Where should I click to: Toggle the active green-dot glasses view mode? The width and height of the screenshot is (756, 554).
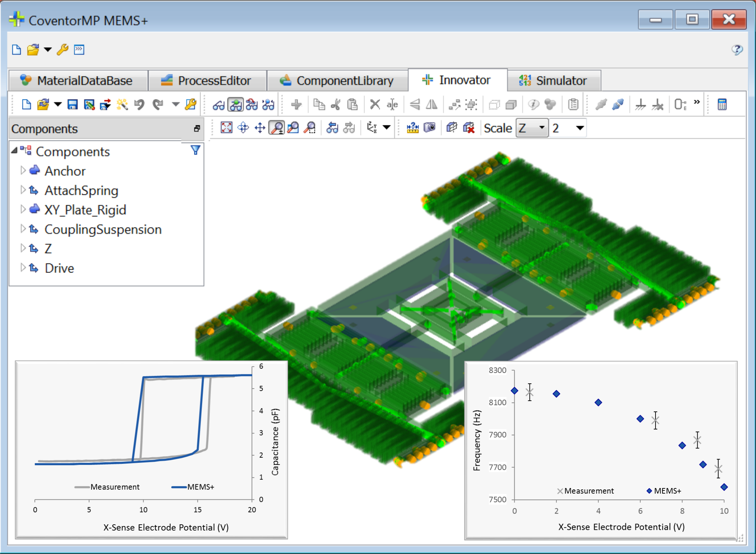[236, 104]
